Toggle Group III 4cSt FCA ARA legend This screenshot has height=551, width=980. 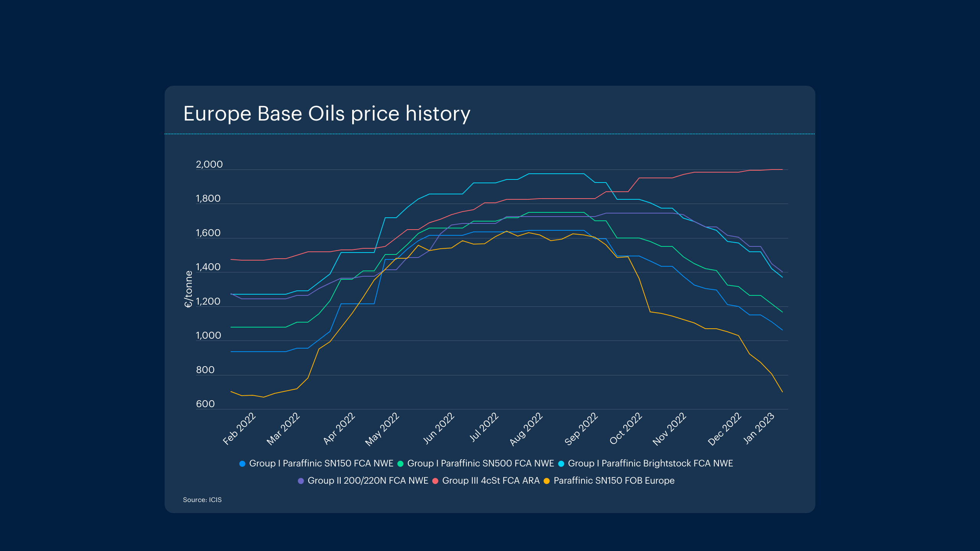(491, 481)
